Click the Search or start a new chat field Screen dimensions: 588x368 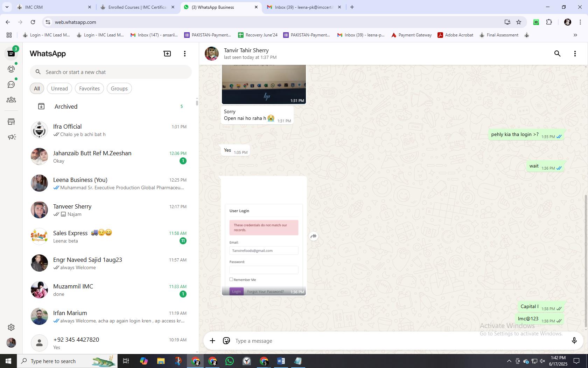tap(111, 72)
